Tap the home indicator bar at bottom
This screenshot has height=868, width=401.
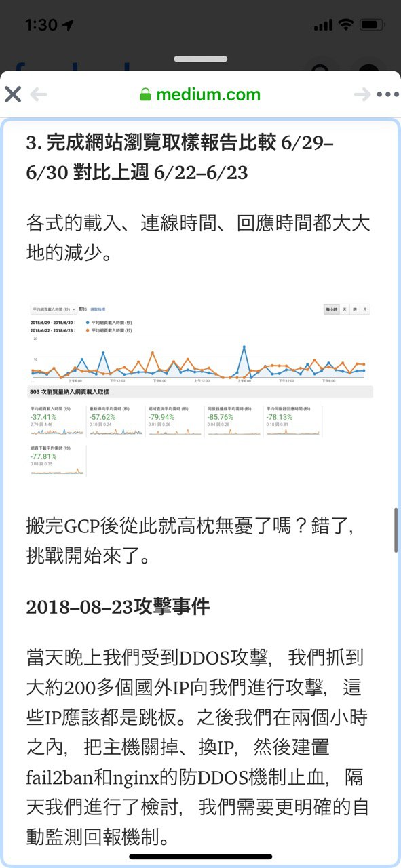pos(201,857)
